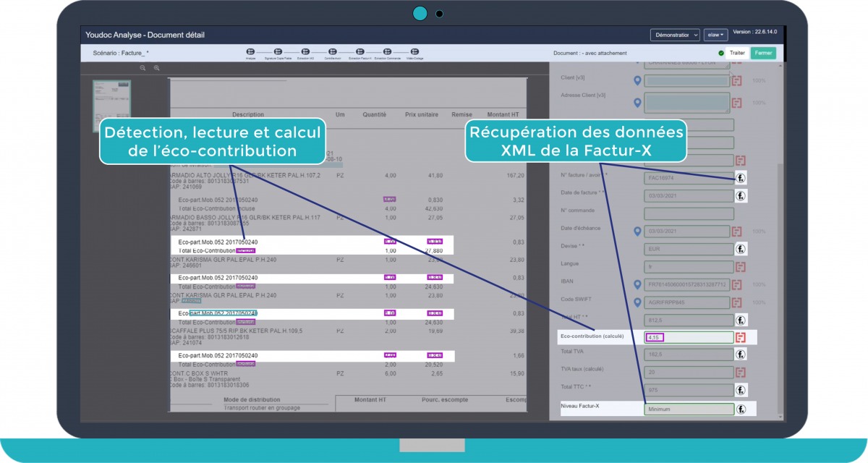Click the IBAN field
868x463 pixels.
pyautogui.click(x=688, y=285)
